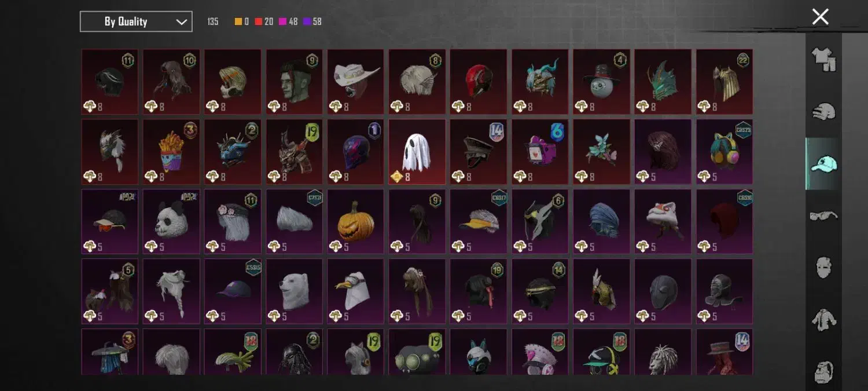Select the jacket category icon
This screenshot has width=868, height=391.
pos(823,319)
